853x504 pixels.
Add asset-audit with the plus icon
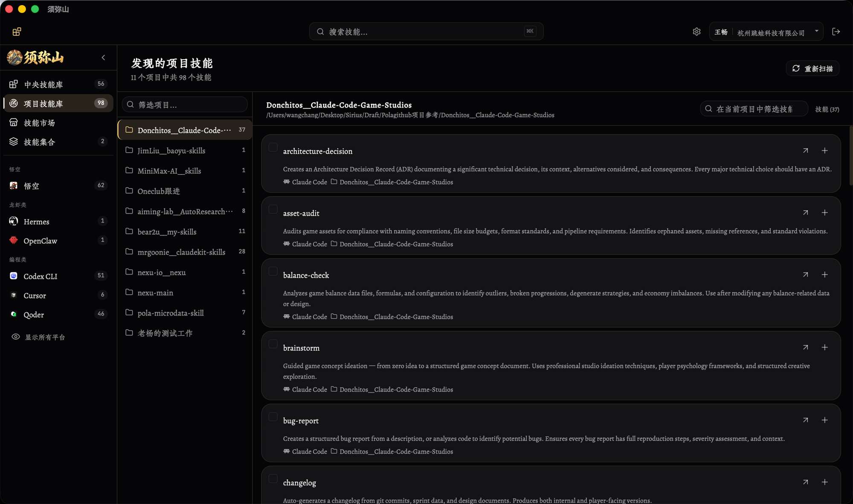tap(825, 212)
